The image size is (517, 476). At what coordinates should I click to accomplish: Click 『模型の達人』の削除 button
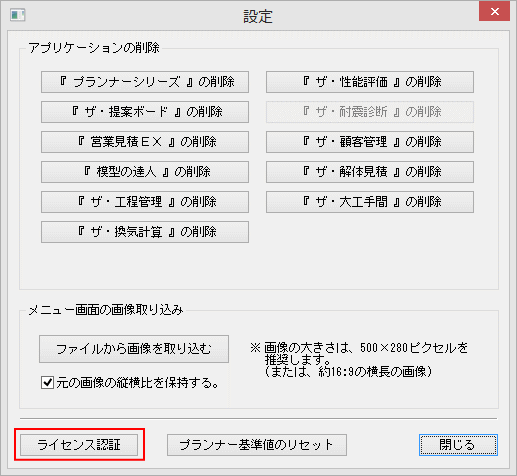tap(145, 172)
